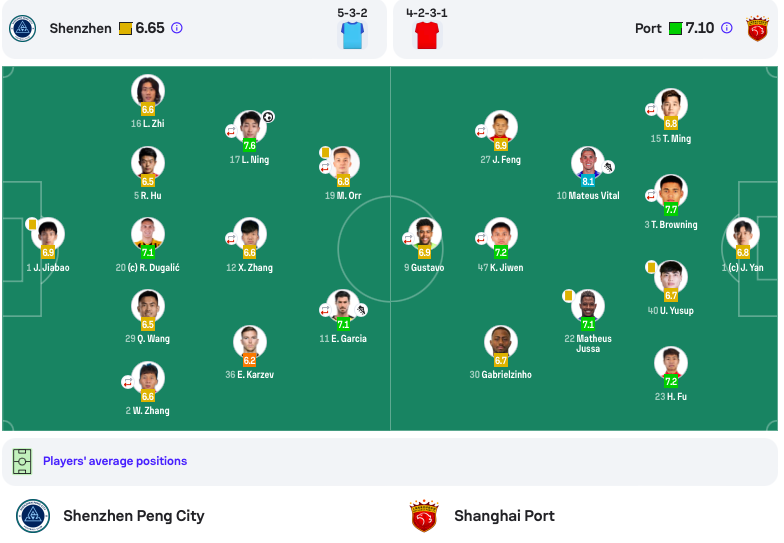Click the pitch icon next to average positions

pos(22,461)
